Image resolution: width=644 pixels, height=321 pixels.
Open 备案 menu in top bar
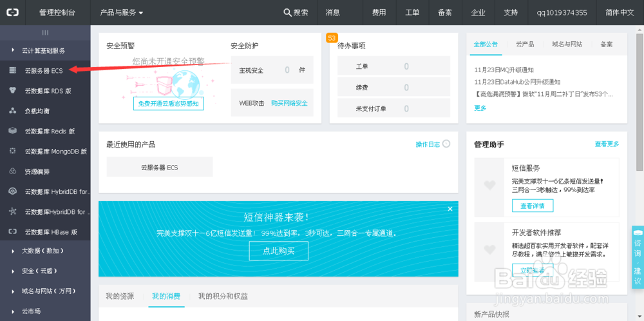coord(445,13)
